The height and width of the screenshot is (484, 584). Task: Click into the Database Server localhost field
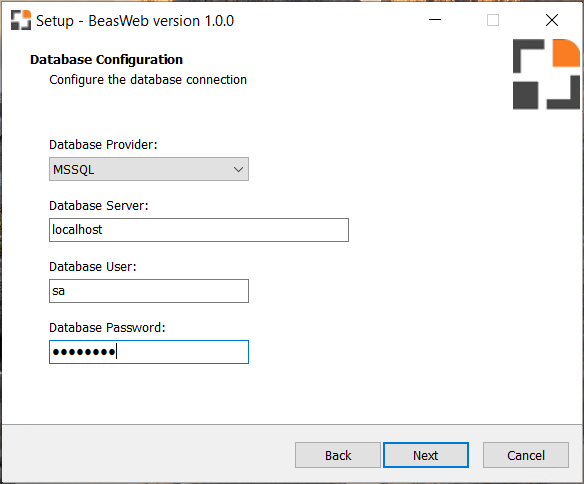pyautogui.click(x=199, y=230)
